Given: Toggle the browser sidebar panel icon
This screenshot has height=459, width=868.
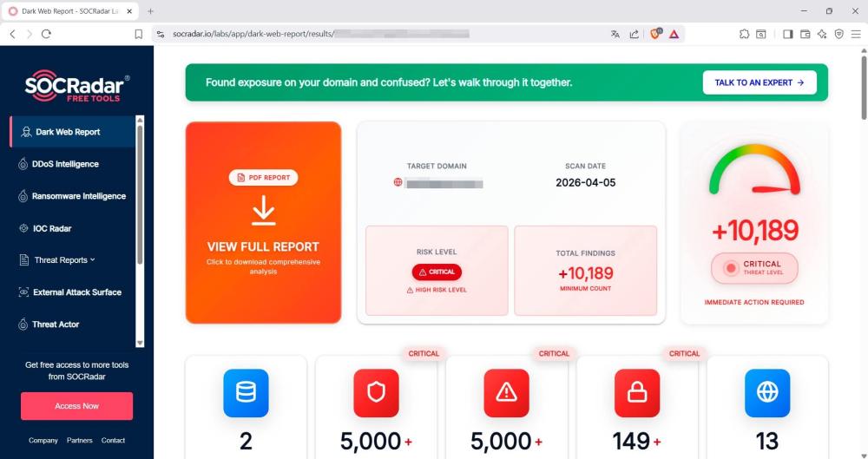Looking at the screenshot, I should pyautogui.click(x=788, y=34).
